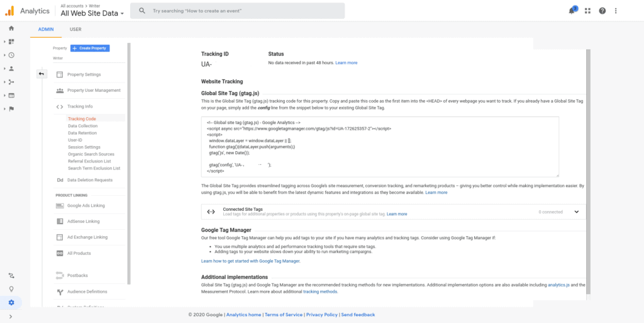Open Data Deletion Requests
Screen dimensions: 644x323
tap(89, 180)
